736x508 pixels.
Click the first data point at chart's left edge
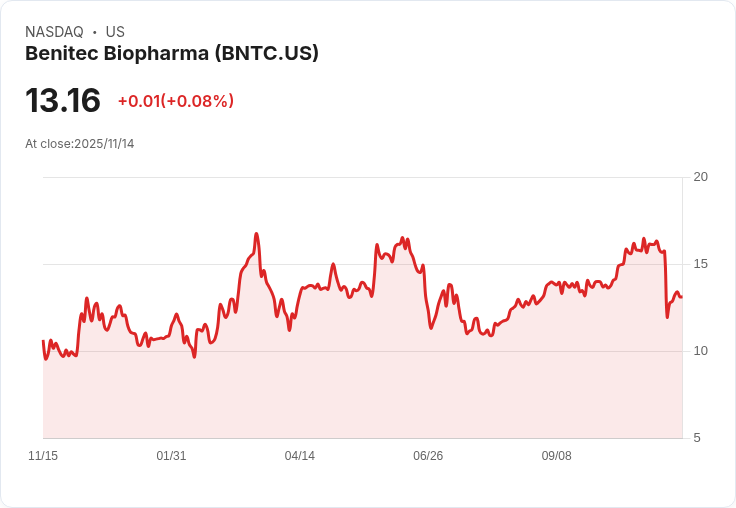(x=43, y=341)
